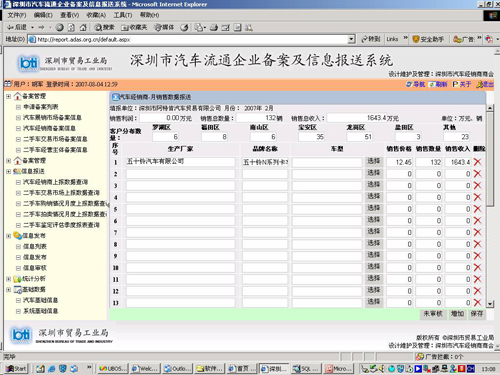Screen dimensions: 500x375
Task: Open 汽车经销商备案信息 tree item
Action: pos(49,128)
